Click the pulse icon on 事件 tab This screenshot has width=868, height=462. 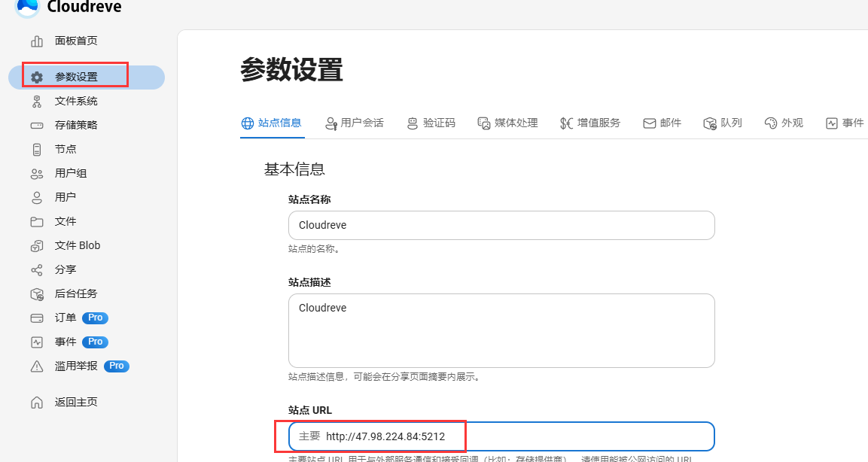click(x=831, y=123)
